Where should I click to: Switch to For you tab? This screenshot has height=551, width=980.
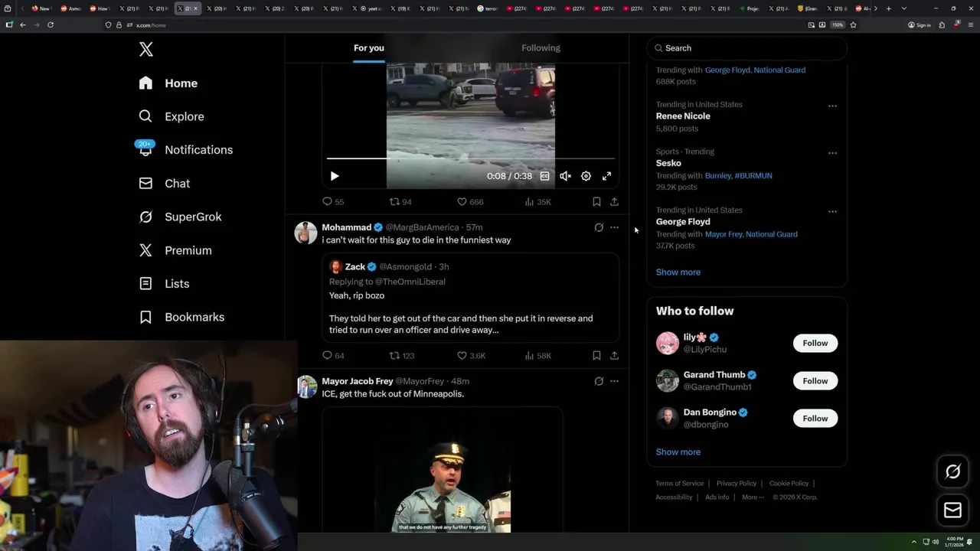369,47
